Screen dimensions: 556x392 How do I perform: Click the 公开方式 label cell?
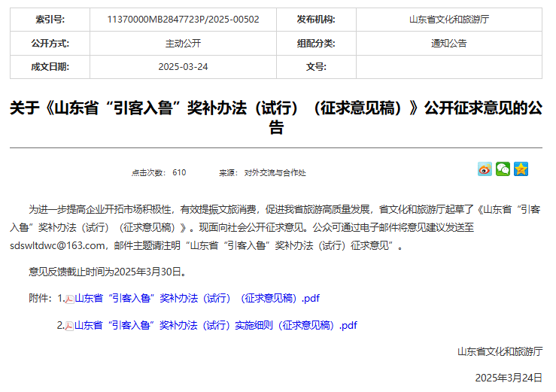(x=50, y=44)
